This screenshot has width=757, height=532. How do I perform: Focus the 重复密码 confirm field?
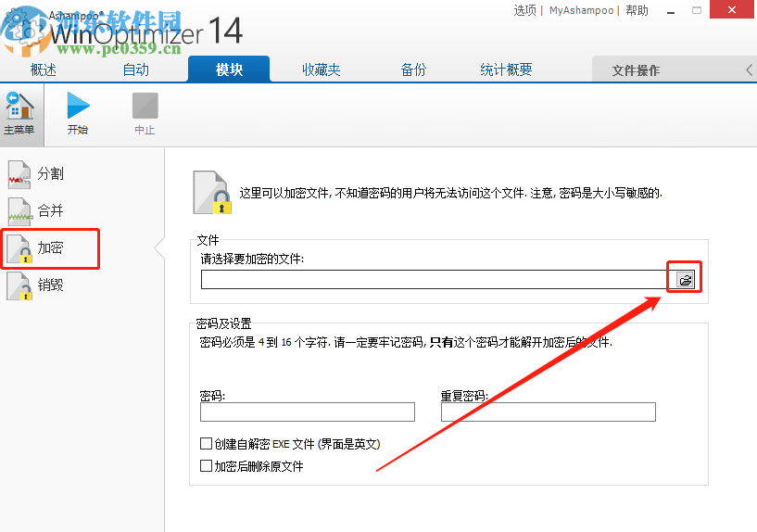click(549, 412)
